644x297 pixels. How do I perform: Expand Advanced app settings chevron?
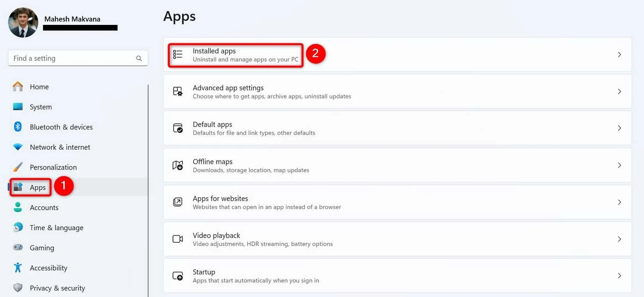[x=619, y=92]
